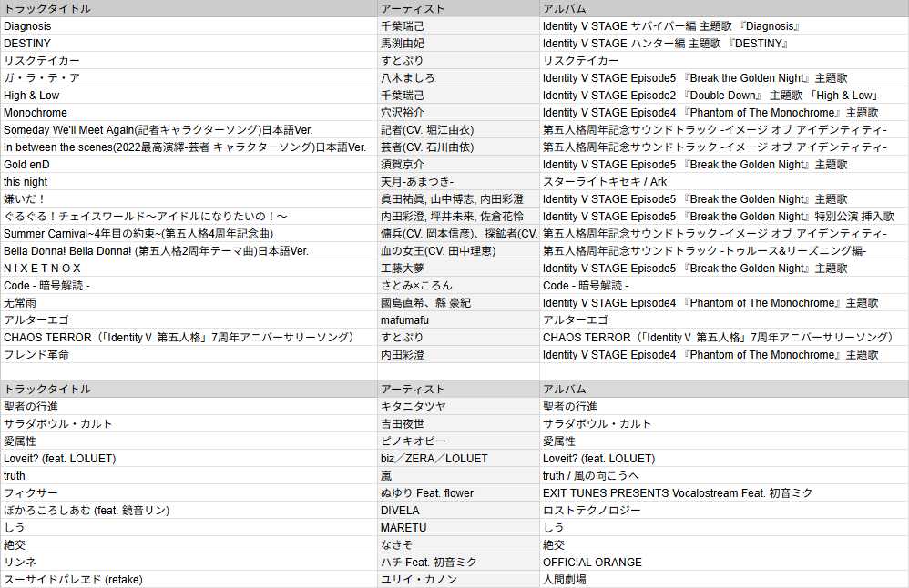Click the track cell "Monochrome"

[189, 112]
